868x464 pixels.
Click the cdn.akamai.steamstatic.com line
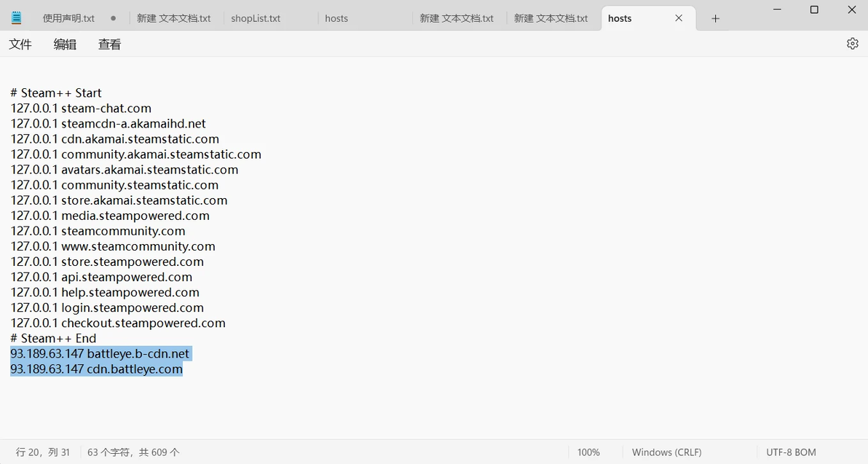click(x=114, y=139)
